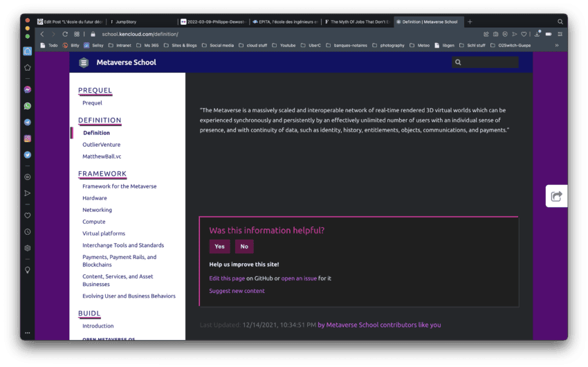588x367 pixels.
Task: Click the search magnifier icon in site header
Action: pyautogui.click(x=458, y=62)
